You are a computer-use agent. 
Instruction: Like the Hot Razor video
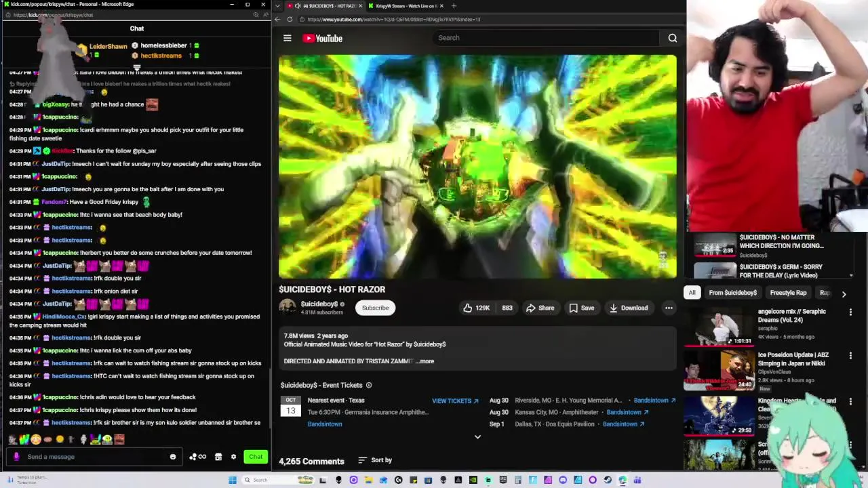point(476,308)
